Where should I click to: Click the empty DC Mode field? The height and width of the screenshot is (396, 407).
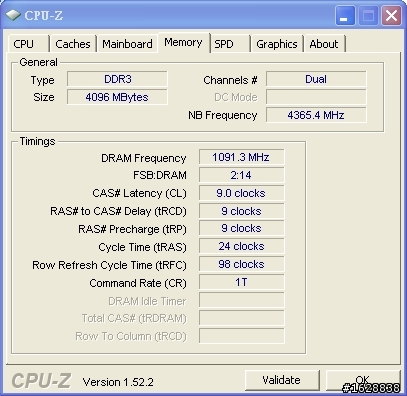[316, 97]
